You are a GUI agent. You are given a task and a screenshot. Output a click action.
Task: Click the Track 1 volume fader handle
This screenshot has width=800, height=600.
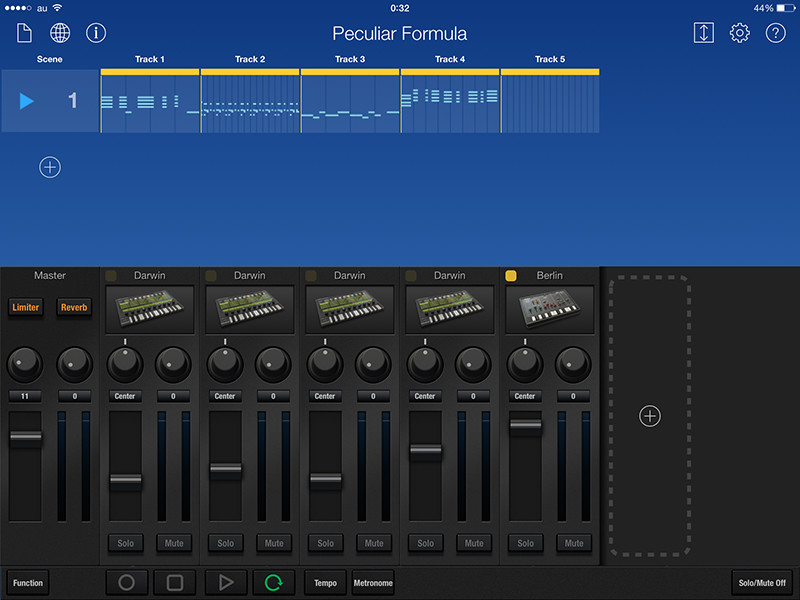tap(126, 480)
